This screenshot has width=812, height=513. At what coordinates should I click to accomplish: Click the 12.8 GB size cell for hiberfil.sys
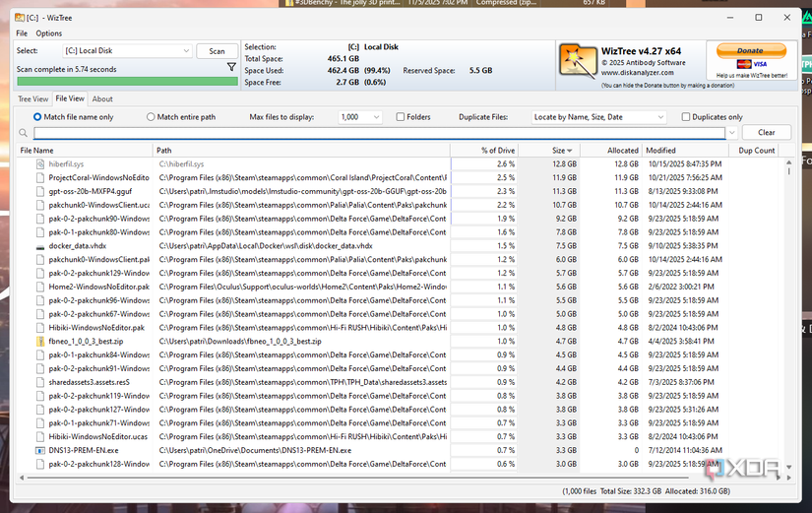tap(549, 163)
